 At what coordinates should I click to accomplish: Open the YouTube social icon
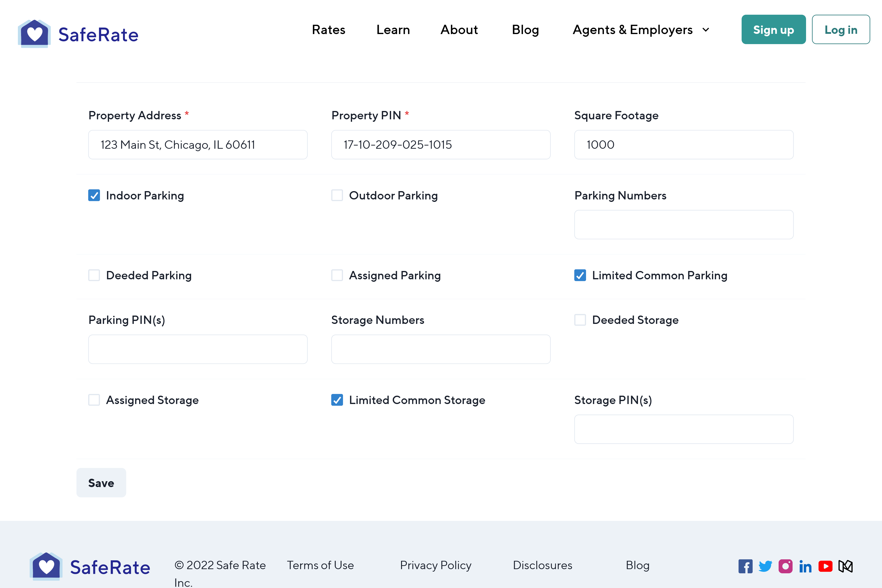coord(825,566)
